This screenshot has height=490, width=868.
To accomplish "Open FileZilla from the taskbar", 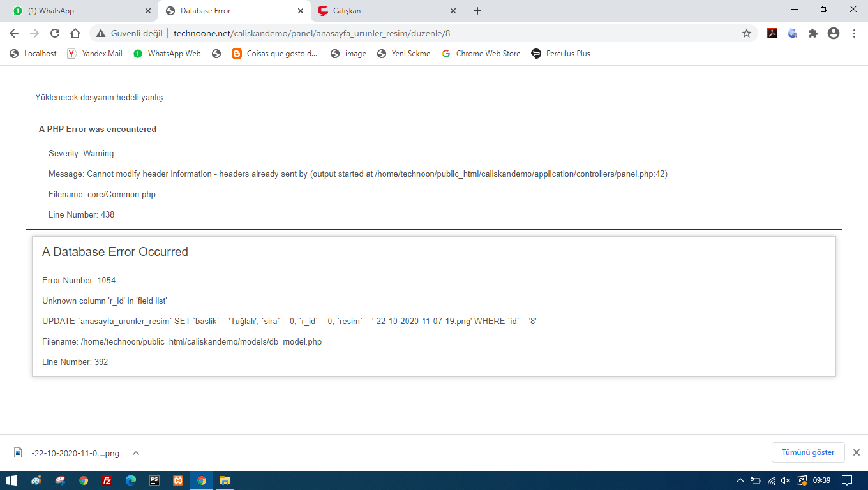I will click(x=107, y=480).
